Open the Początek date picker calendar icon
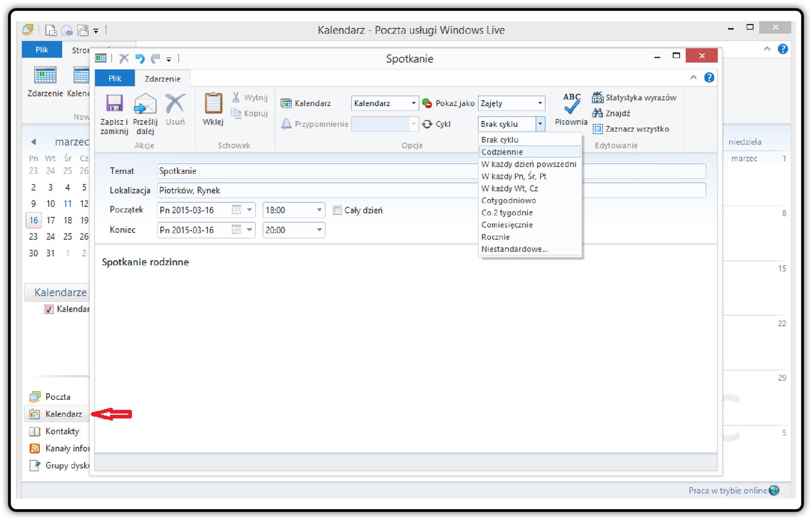This screenshot has height=520, width=812. [236, 210]
